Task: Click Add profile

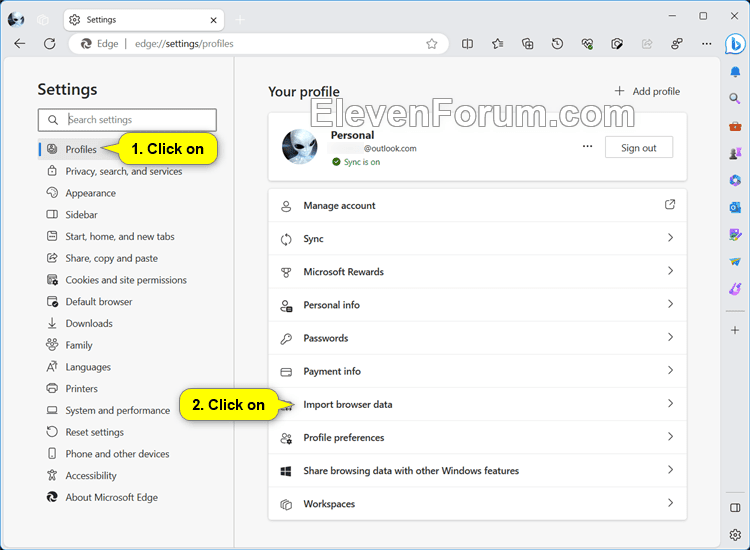Action: click(647, 91)
